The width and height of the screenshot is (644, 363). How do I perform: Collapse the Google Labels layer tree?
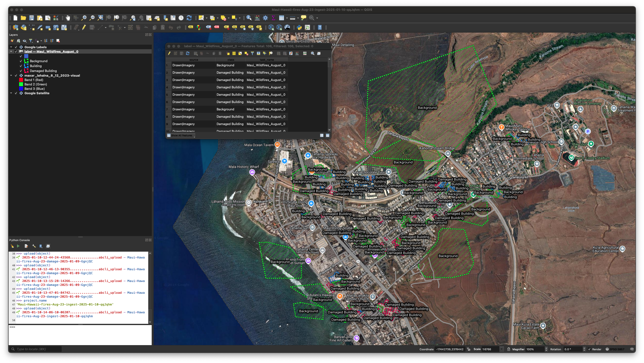pyautogui.click(x=11, y=47)
